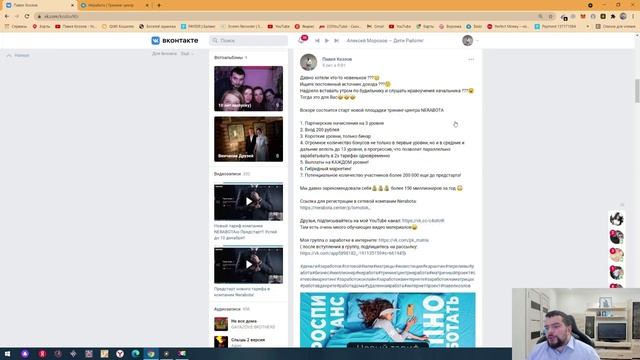Open the vk.com/app mailing subscription link
Viewport: 640px width, 360px height.
(353, 253)
